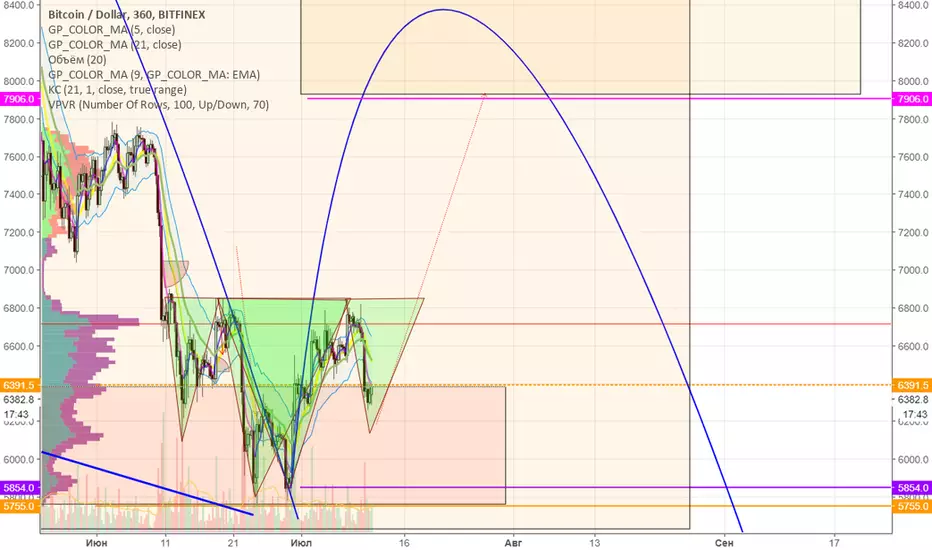
Task: Click the Объём (20) volume indicator label
Action: [x=77, y=59]
